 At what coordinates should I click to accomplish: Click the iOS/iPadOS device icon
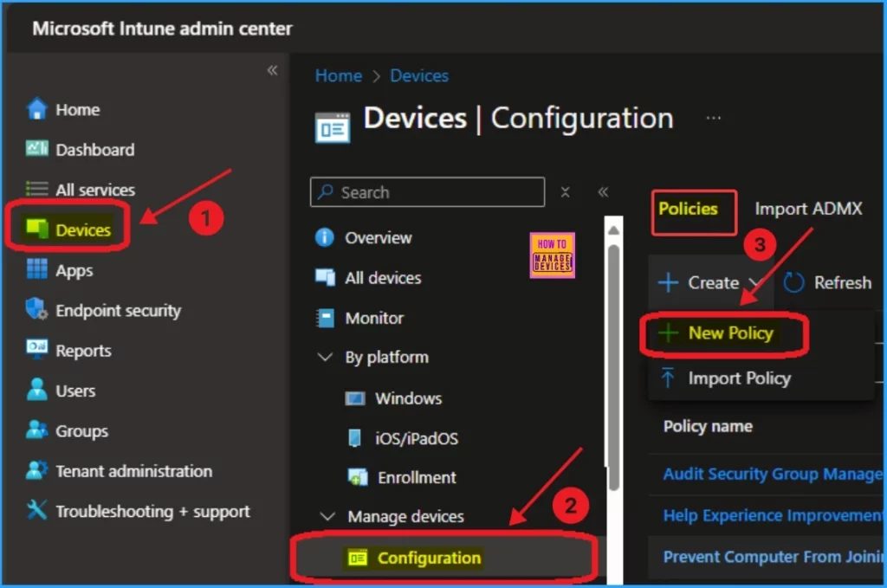(354, 438)
